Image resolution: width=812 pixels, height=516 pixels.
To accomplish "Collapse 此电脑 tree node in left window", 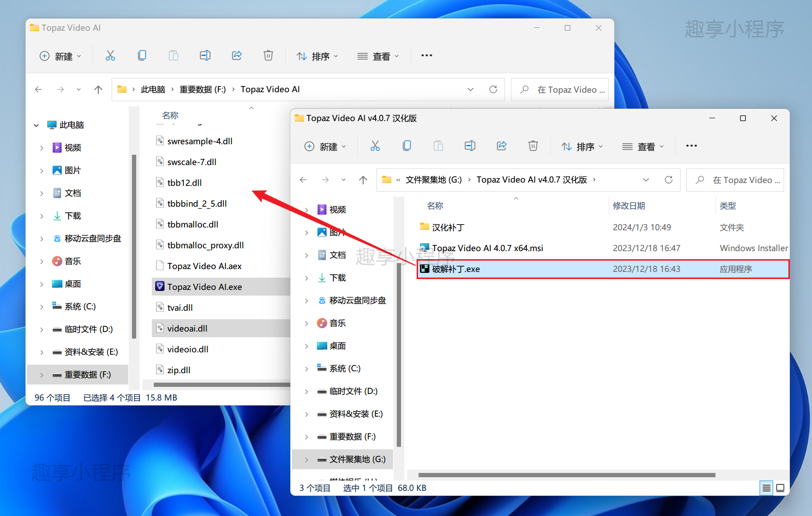I will click(36, 125).
